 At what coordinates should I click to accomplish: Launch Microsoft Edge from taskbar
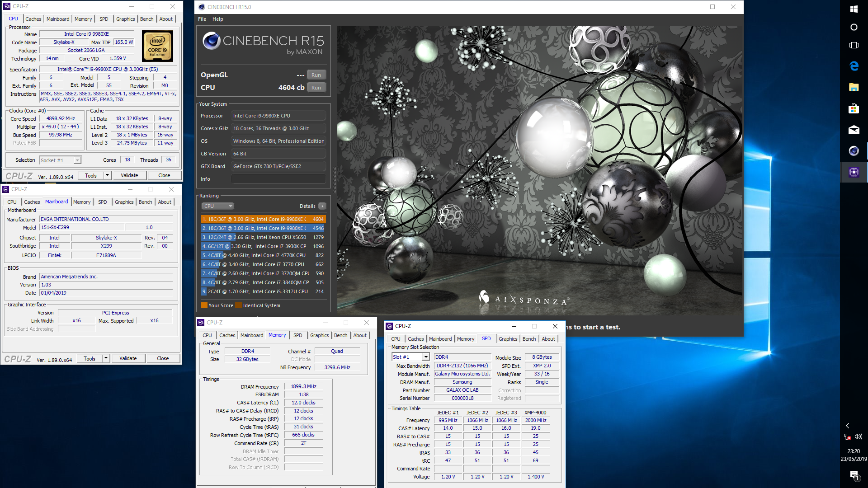pos(854,66)
